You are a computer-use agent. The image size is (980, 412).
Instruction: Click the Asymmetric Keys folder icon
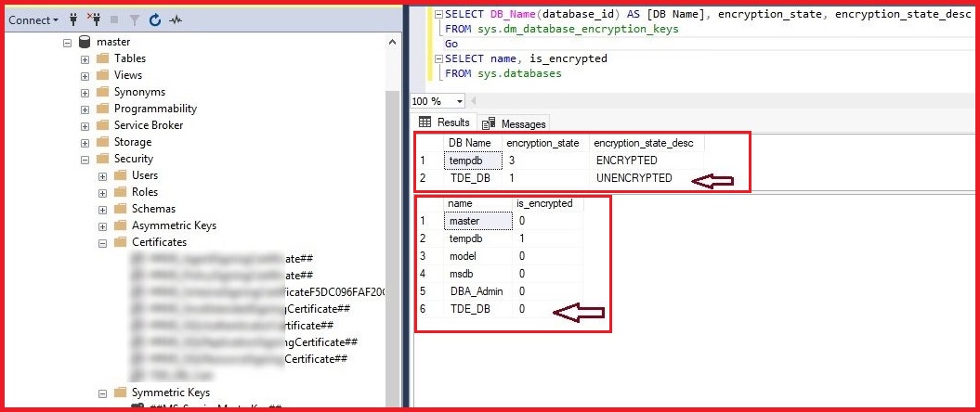click(x=121, y=225)
